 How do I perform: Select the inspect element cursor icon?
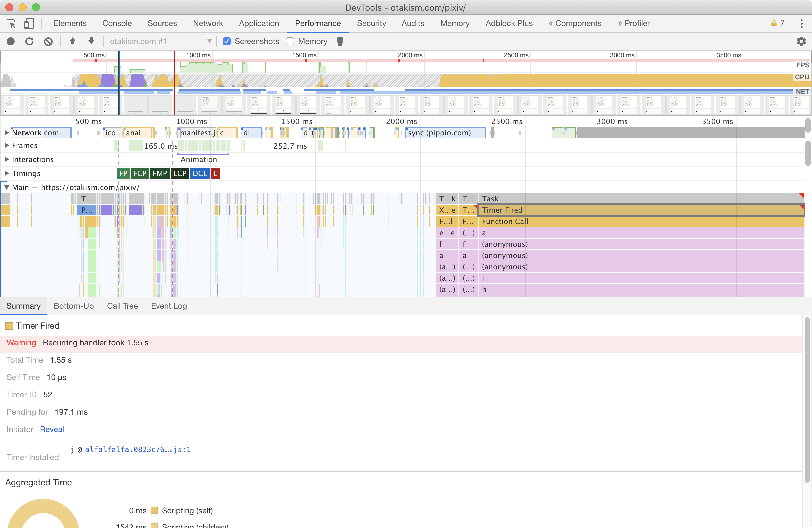pos(11,23)
